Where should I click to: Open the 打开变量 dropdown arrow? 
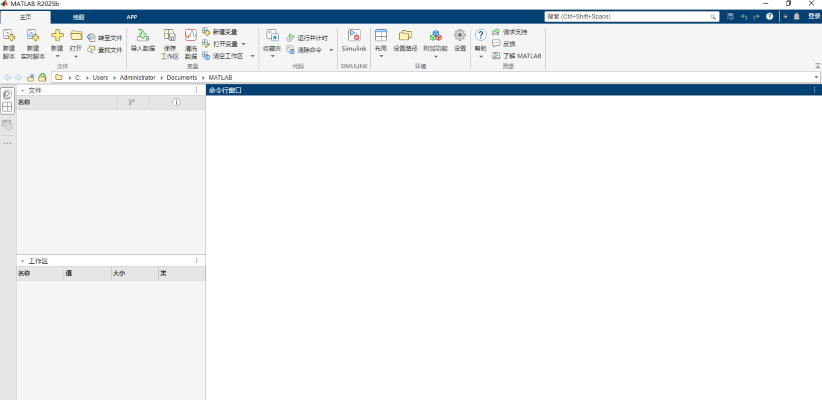[244, 44]
